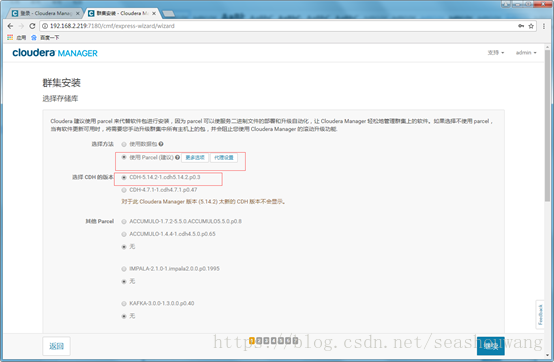This screenshot has width=554, height=362.
Task: Click the 返回 button
Action: (x=57, y=346)
